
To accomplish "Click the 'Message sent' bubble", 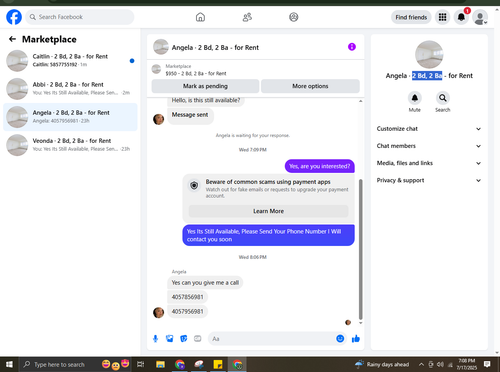I will point(190,115).
